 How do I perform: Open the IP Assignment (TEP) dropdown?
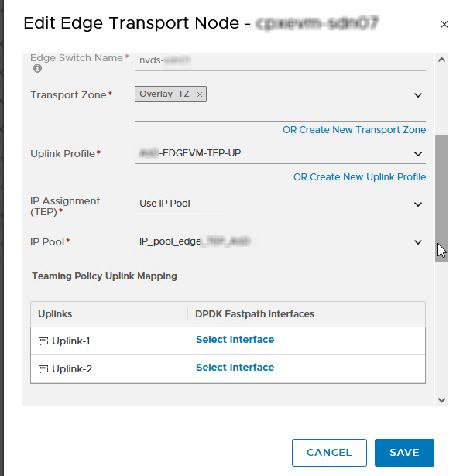point(280,204)
